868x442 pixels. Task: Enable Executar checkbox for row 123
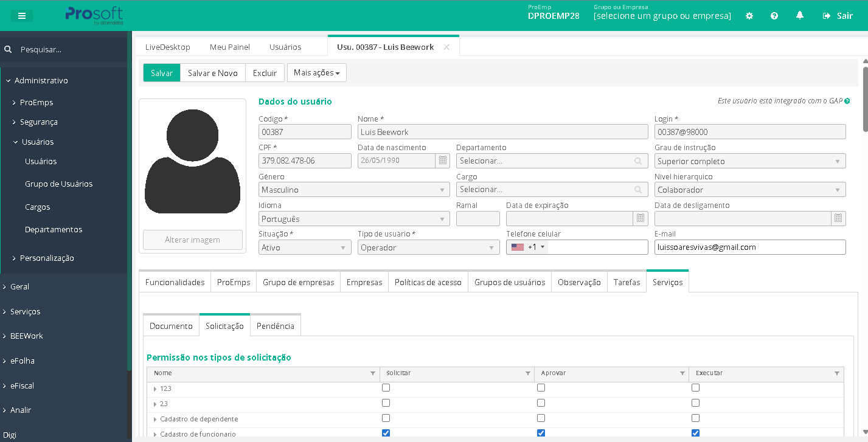pyautogui.click(x=695, y=388)
